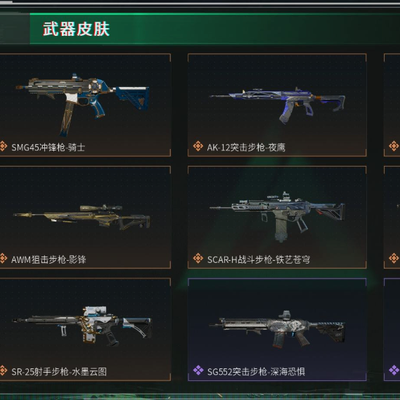Viewport: 400px width, 400px height.
Task: Select the AWM sniper rifle skin image
Action: tap(82, 216)
